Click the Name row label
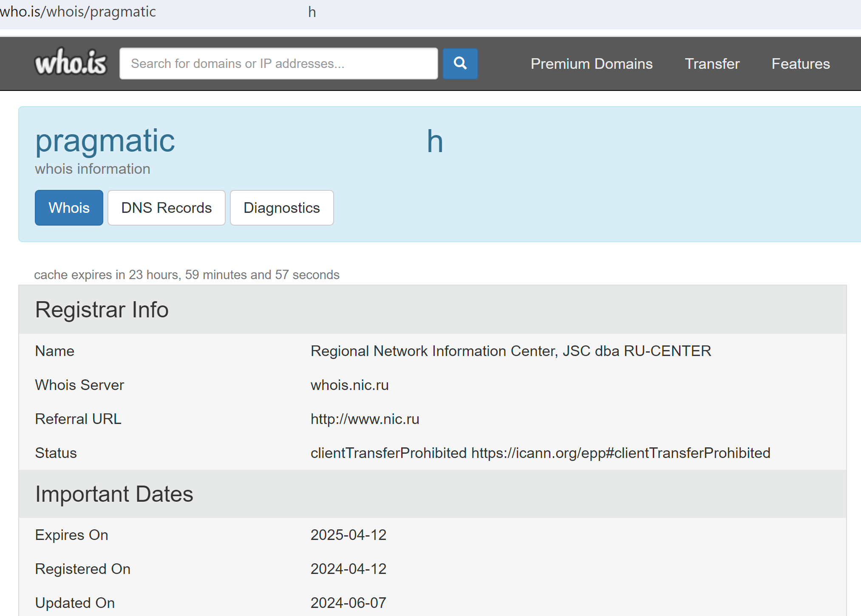The height and width of the screenshot is (616, 861). tap(55, 351)
